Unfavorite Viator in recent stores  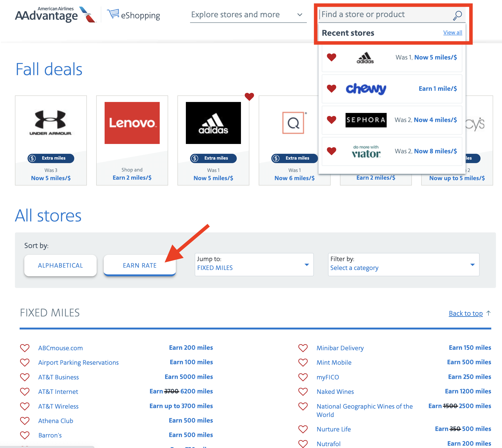(x=331, y=151)
